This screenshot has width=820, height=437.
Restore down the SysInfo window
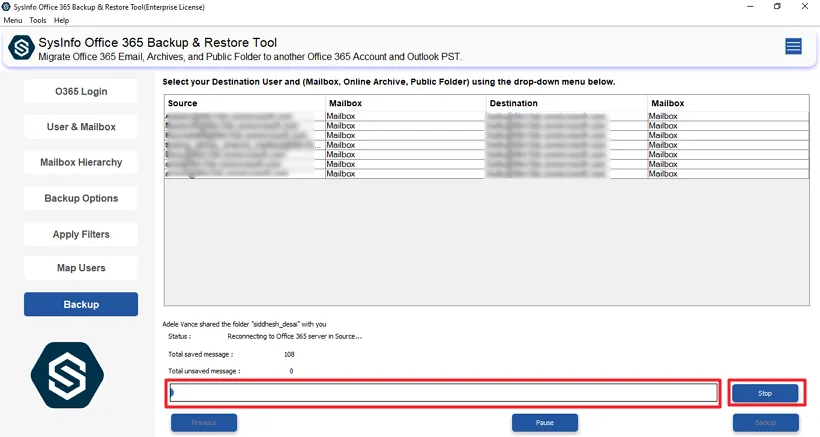777,7
